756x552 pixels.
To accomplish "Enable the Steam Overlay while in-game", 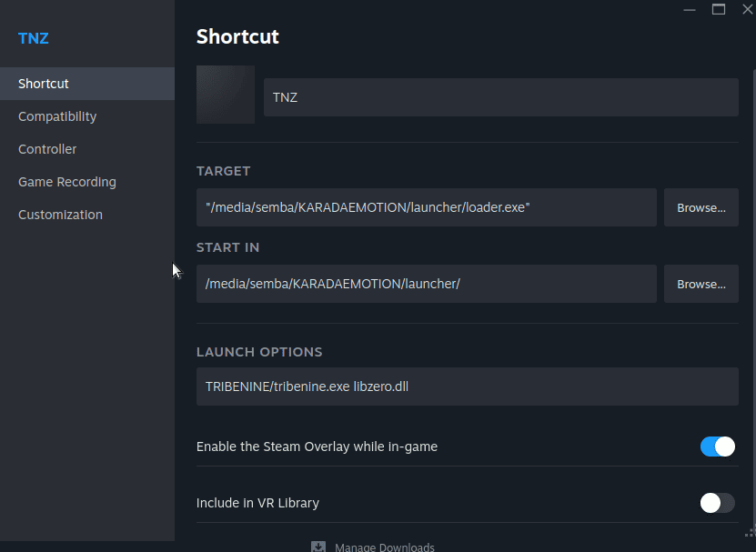I will click(717, 447).
